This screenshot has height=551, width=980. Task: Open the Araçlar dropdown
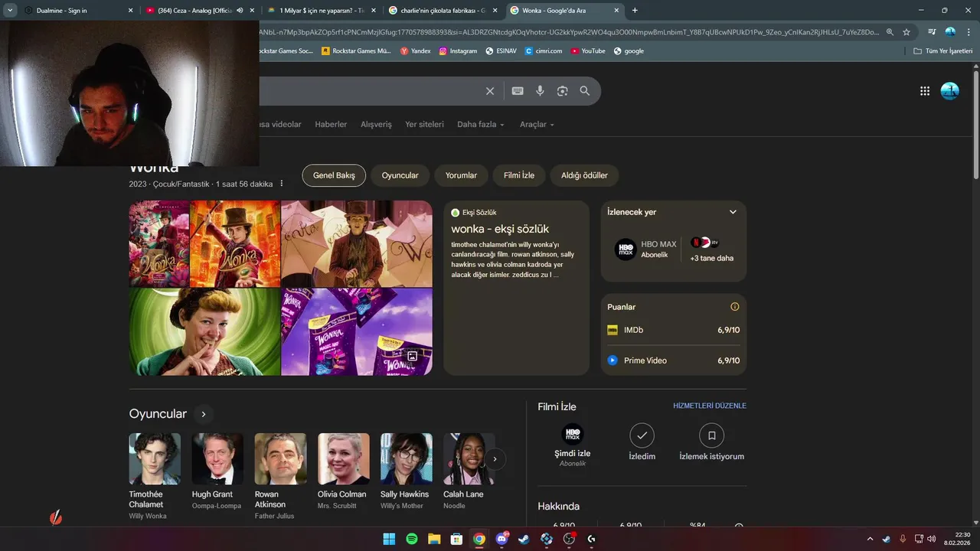click(537, 124)
